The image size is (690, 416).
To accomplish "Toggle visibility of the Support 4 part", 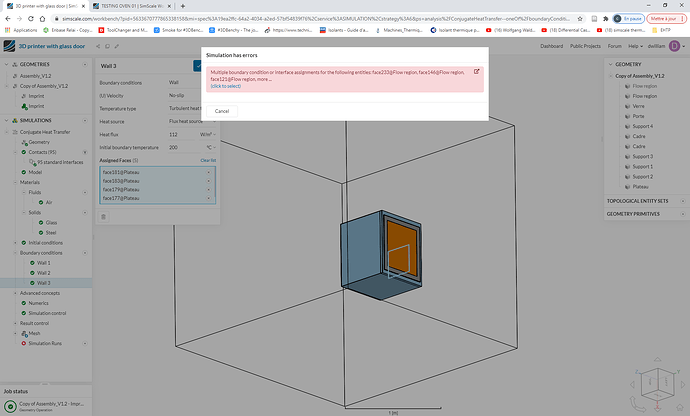I will (x=628, y=126).
